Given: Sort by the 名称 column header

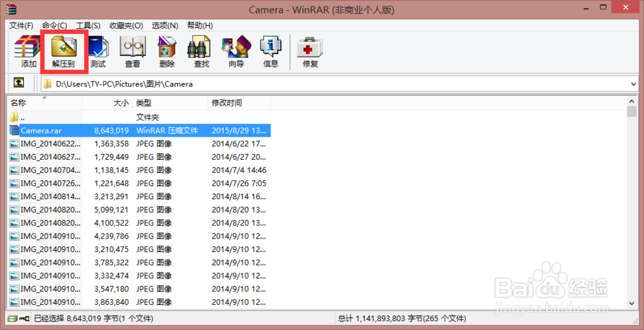Looking at the screenshot, I should pos(44,102).
